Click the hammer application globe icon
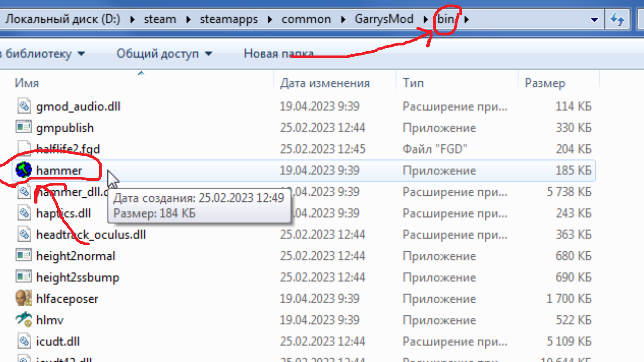The image size is (644, 362). tap(23, 170)
